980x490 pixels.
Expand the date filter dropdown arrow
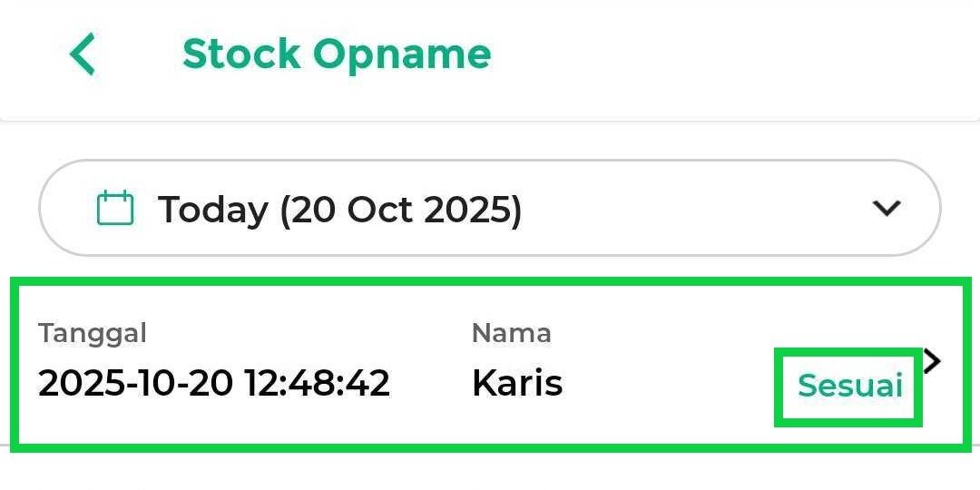(x=886, y=209)
